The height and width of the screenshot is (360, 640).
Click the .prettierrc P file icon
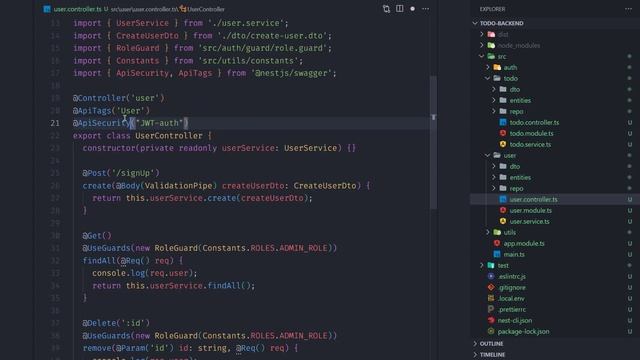(491, 309)
